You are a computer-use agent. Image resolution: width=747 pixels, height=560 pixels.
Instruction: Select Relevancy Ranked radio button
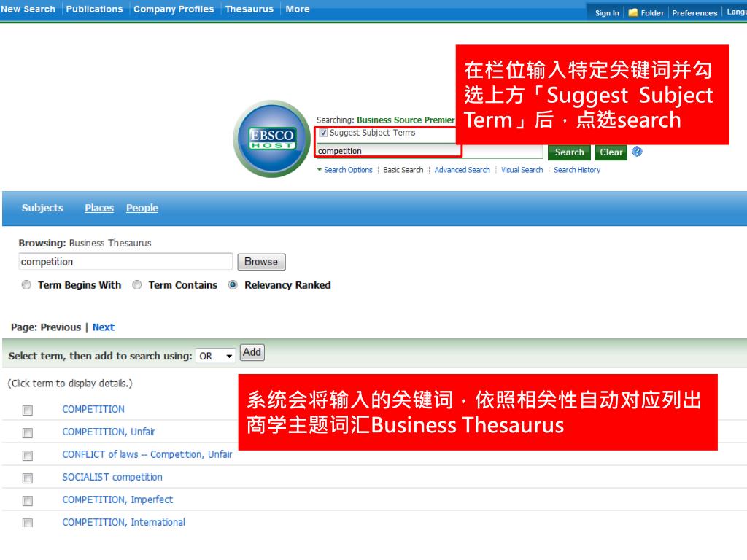233,285
